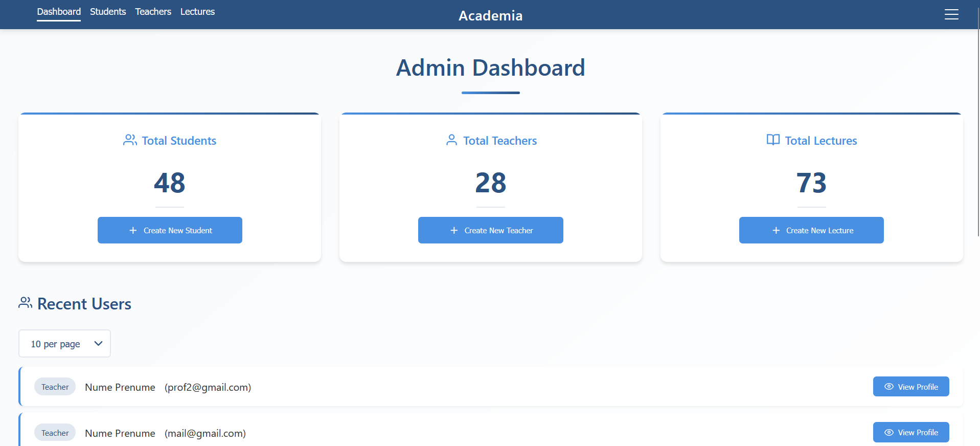Click the page vertical scrollbar
Screen dimensions: 980x446
pyautogui.click(x=978, y=128)
